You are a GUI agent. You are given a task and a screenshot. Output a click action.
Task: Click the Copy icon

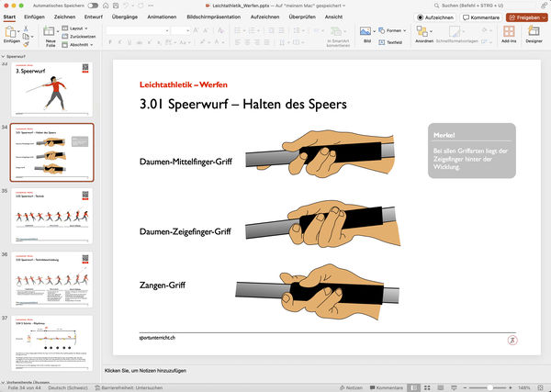[x=26, y=37]
